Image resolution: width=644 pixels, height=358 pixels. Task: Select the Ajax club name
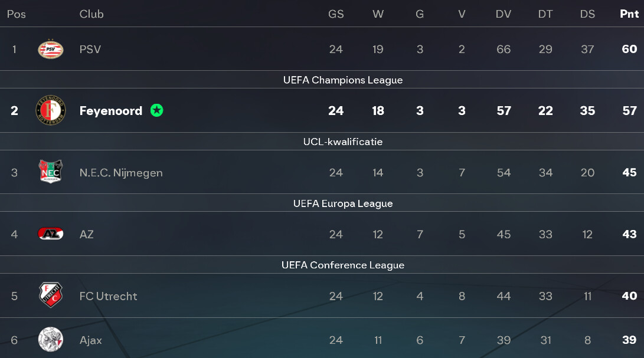tap(91, 340)
